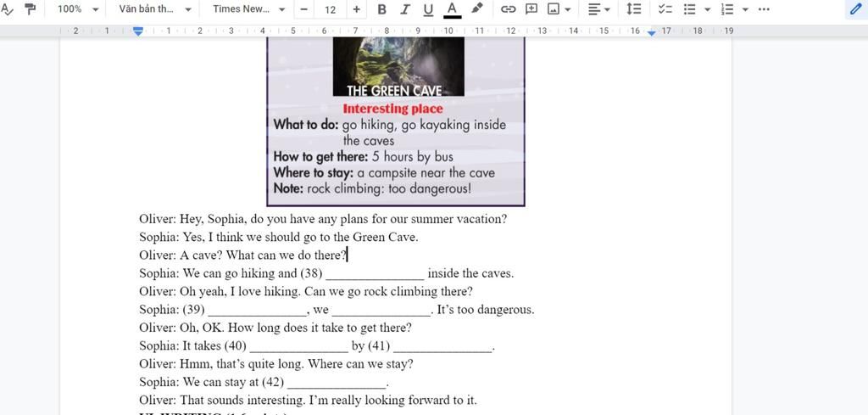Screen dimensions: 868x415
Task: Expand the bulleted list options arrow
Action: click(707, 9)
